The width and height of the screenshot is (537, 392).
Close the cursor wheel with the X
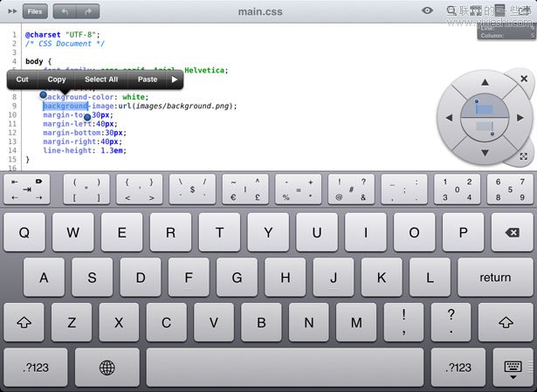523,79
